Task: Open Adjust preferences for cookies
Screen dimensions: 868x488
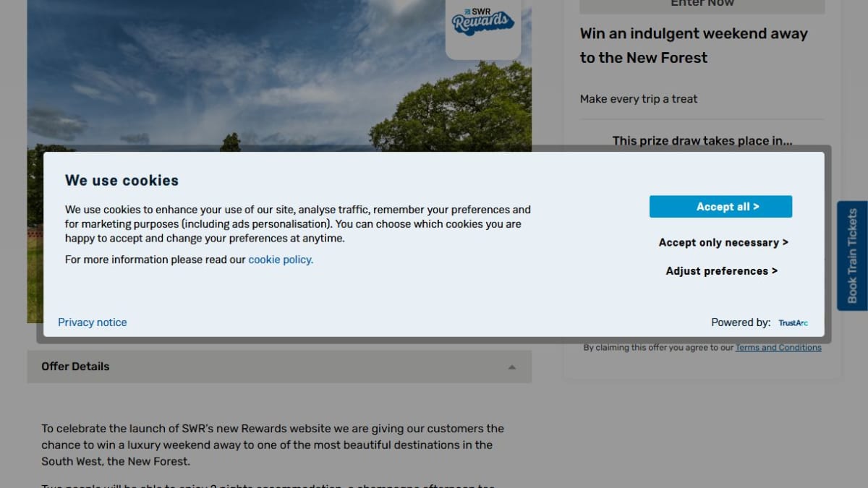Action: [722, 271]
